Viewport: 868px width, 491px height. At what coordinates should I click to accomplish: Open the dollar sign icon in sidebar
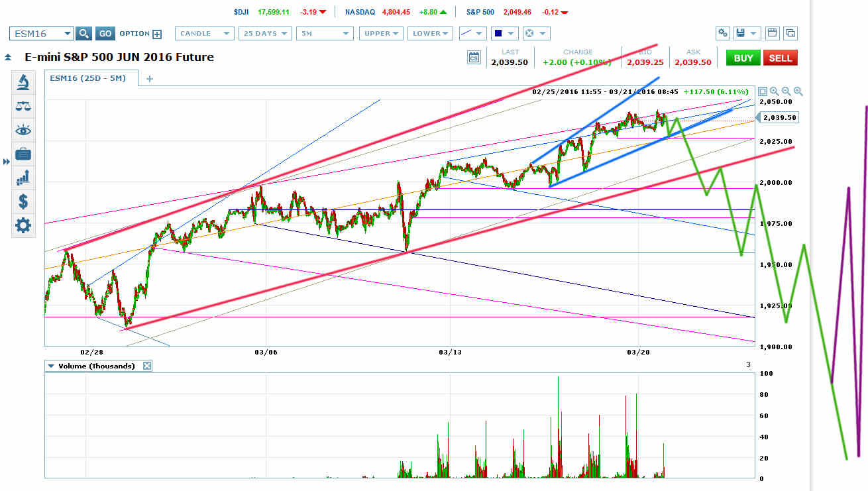(x=23, y=201)
